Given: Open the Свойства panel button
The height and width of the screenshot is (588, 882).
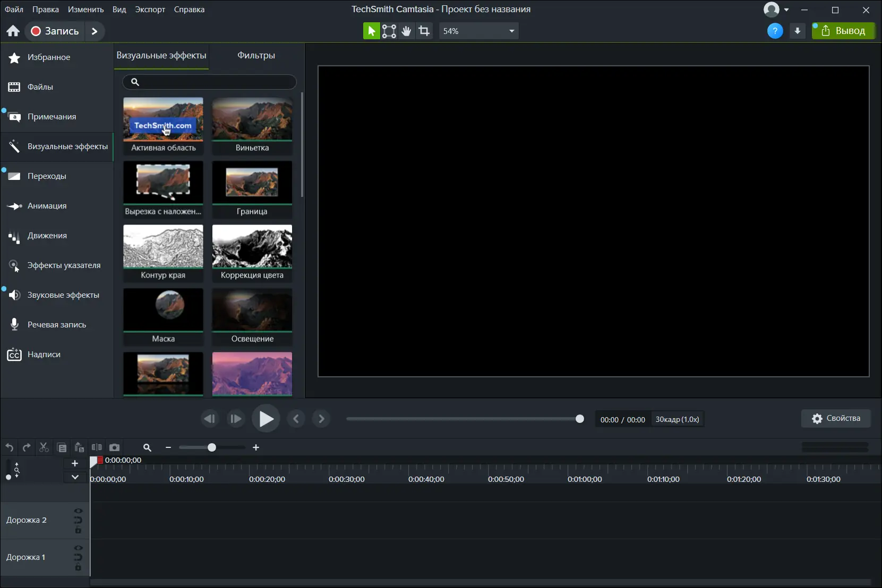Looking at the screenshot, I should point(836,418).
